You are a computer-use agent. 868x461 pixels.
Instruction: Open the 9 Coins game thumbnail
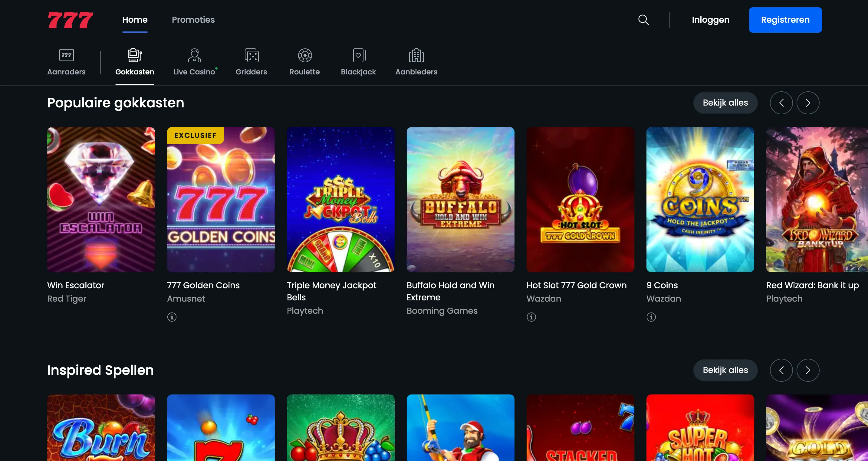click(700, 199)
